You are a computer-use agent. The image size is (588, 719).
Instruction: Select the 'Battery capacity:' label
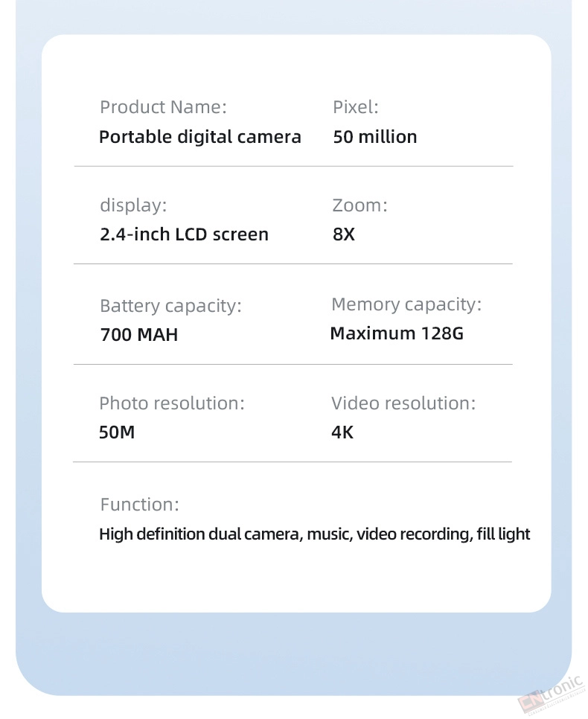(170, 306)
